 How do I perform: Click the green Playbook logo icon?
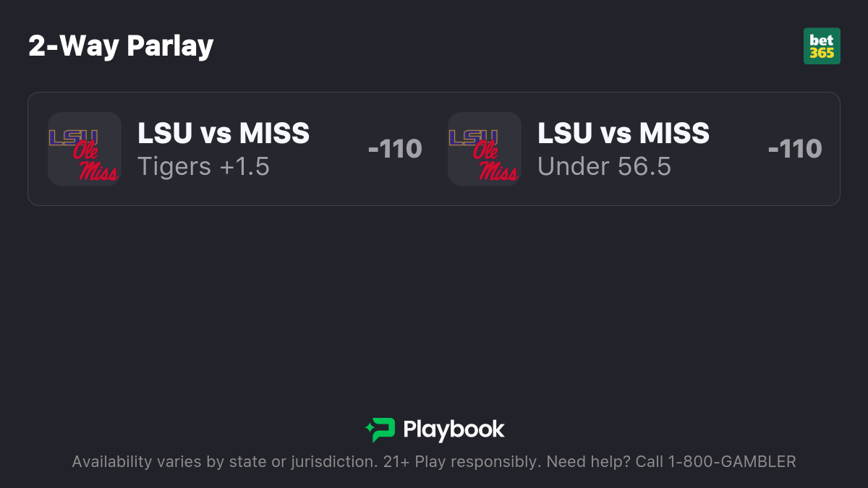click(380, 429)
